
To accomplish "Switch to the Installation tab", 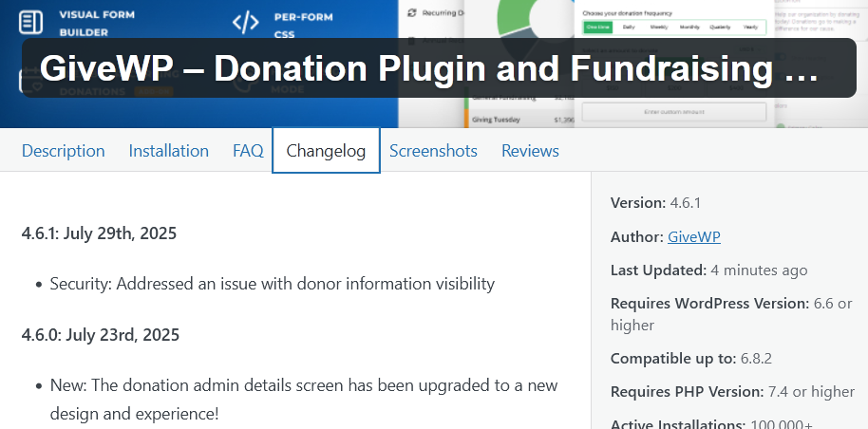I will (x=168, y=151).
